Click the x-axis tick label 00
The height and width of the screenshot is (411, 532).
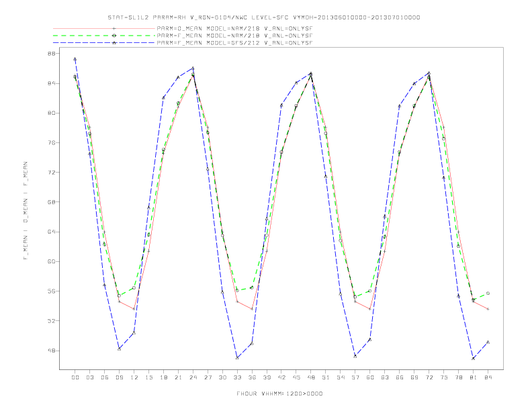coord(75,377)
